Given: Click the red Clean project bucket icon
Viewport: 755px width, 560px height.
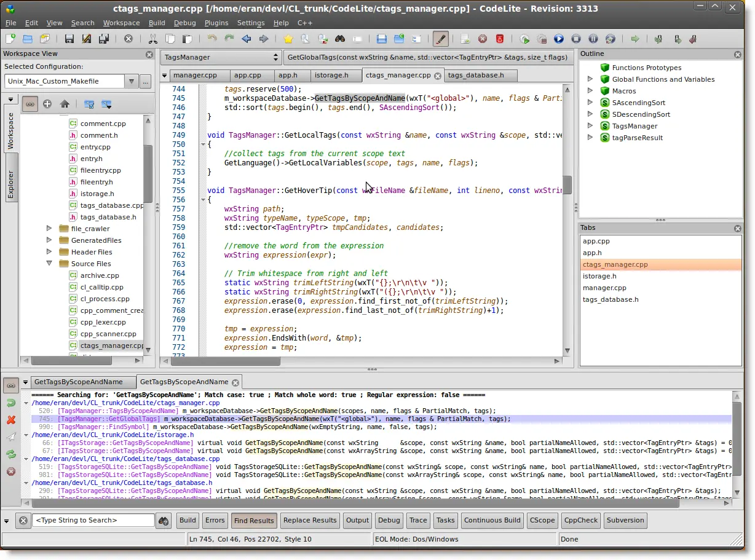Looking at the screenshot, I should 500,39.
